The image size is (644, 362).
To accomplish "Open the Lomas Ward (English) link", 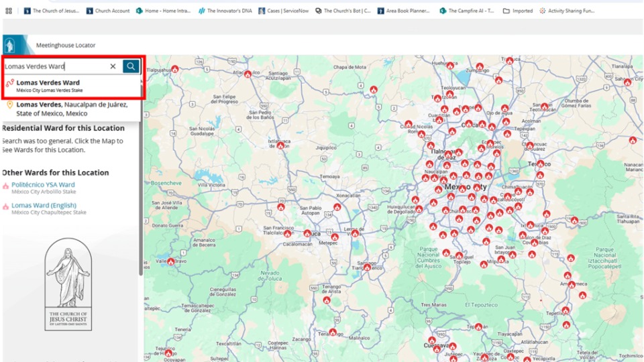I will [x=44, y=206].
